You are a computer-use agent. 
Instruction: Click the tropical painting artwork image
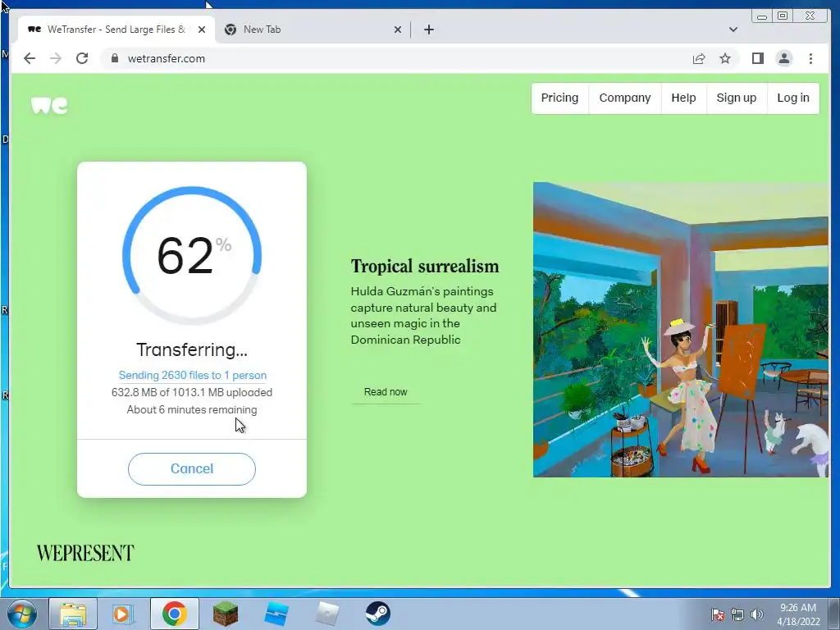pyautogui.click(x=680, y=330)
